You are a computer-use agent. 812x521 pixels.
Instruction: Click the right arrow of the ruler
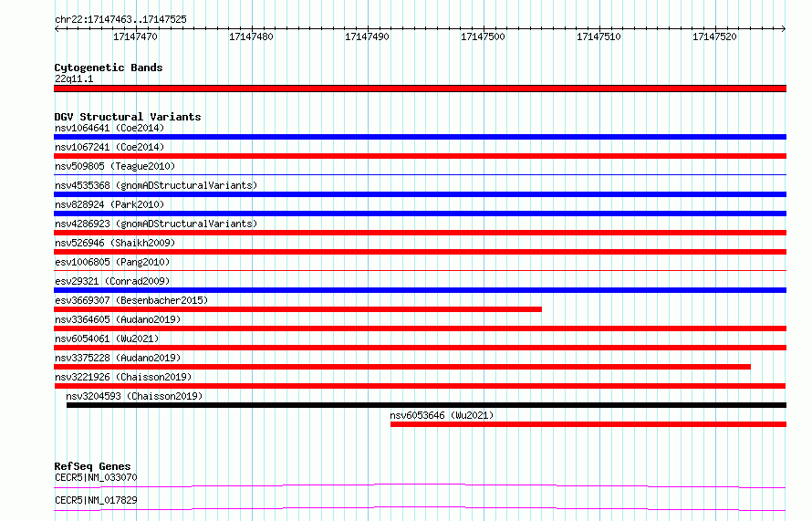(x=784, y=28)
